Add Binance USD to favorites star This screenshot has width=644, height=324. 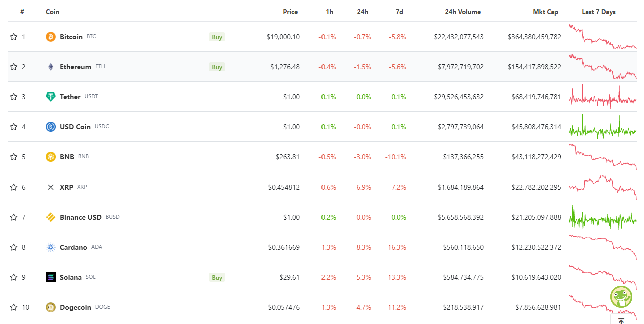pos(14,217)
